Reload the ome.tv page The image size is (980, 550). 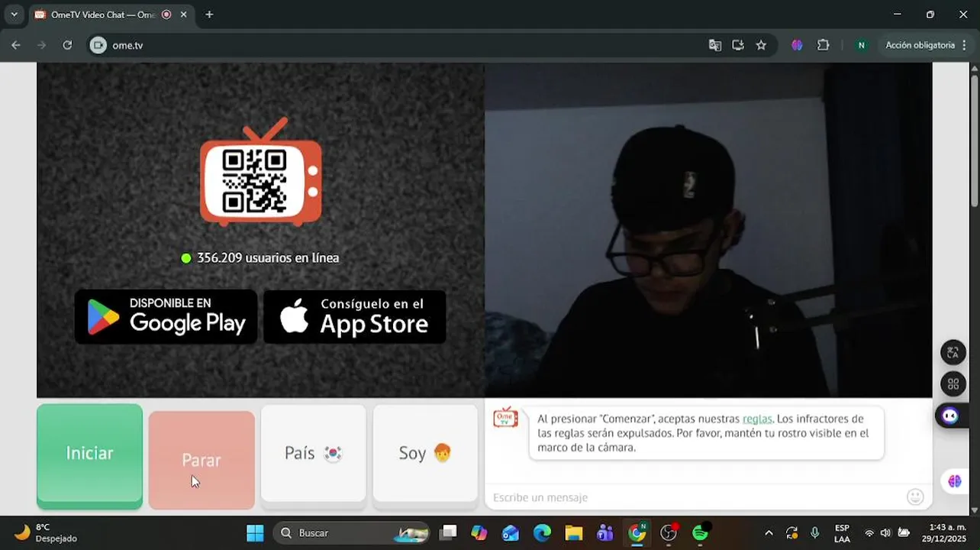pyautogui.click(x=67, y=45)
